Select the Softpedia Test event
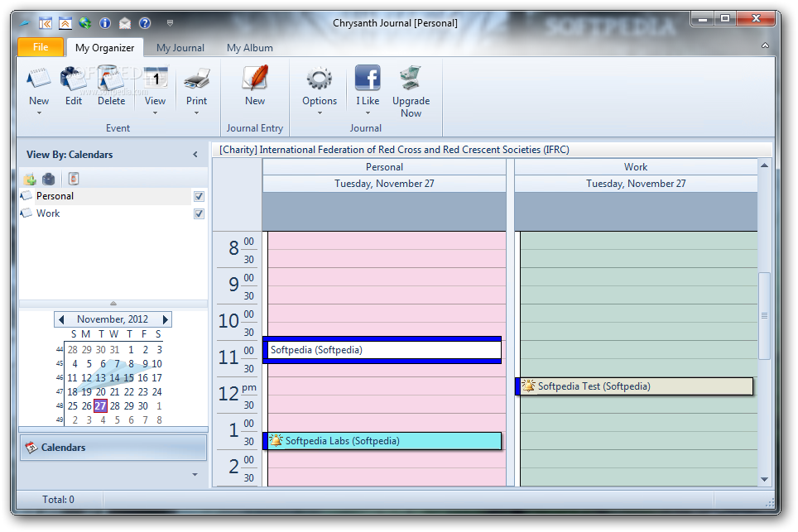The width and height of the screenshot is (798, 532). coord(634,386)
